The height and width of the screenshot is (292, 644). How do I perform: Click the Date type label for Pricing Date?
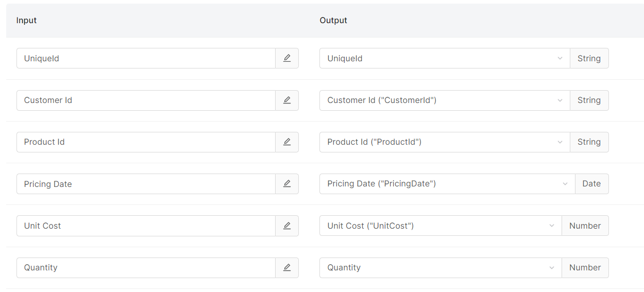591,184
